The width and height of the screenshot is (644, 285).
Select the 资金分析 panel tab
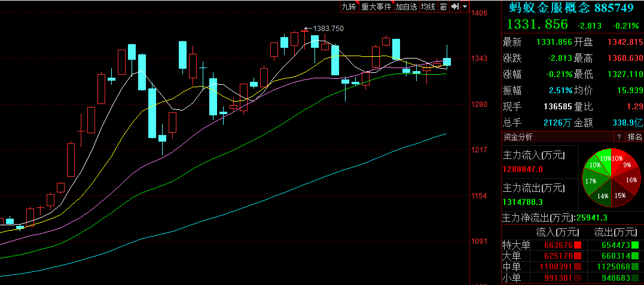518,137
